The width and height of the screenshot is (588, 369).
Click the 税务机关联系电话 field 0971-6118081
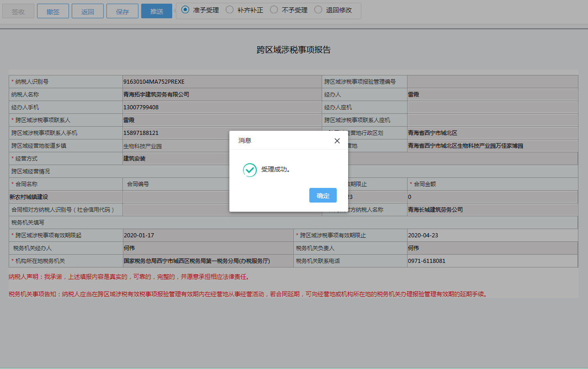coord(491,261)
